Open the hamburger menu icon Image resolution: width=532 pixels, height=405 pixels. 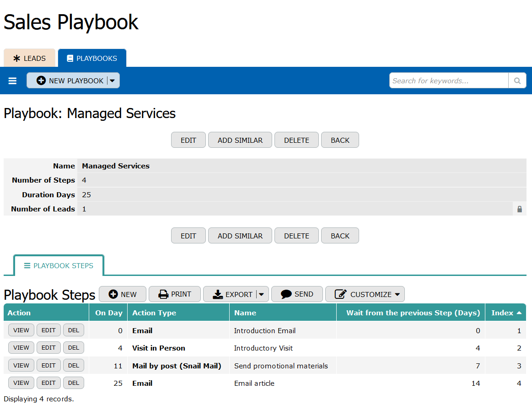[x=12, y=81]
